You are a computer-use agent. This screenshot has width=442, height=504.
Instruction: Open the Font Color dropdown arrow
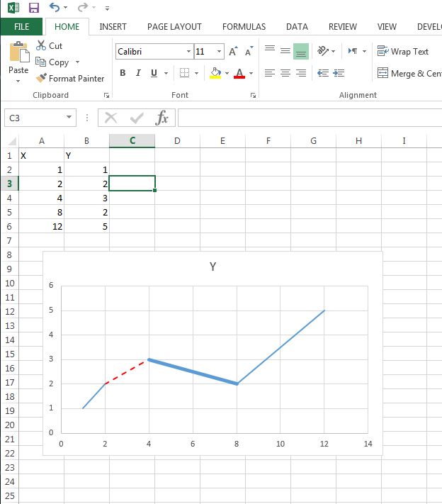click(251, 73)
